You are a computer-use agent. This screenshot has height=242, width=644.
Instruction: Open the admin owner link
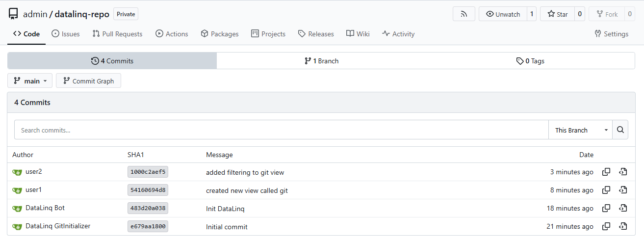pyautogui.click(x=35, y=14)
